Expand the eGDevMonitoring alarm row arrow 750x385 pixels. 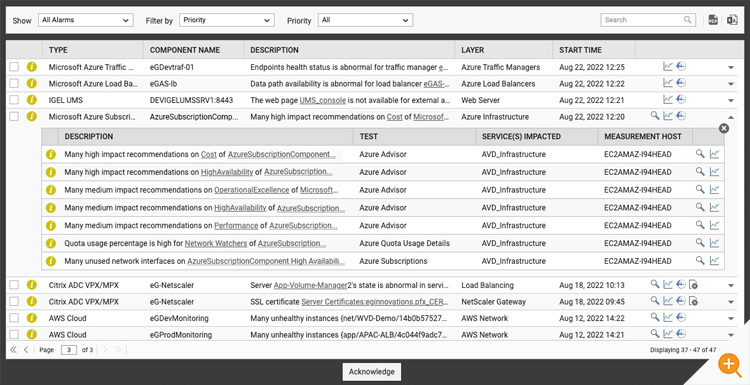point(731,319)
